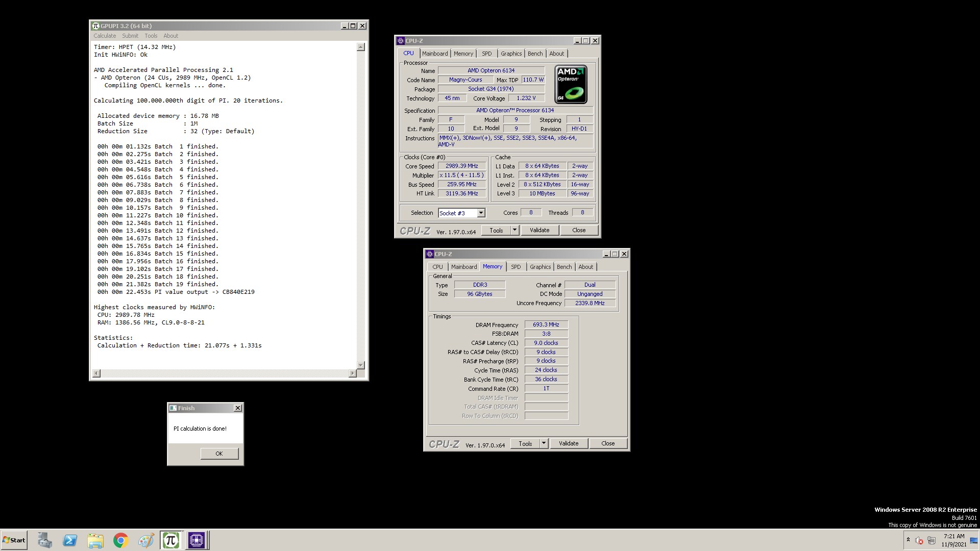
Task: Click the HT Link value 3119.36 MHz
Action: click(462, 194)
